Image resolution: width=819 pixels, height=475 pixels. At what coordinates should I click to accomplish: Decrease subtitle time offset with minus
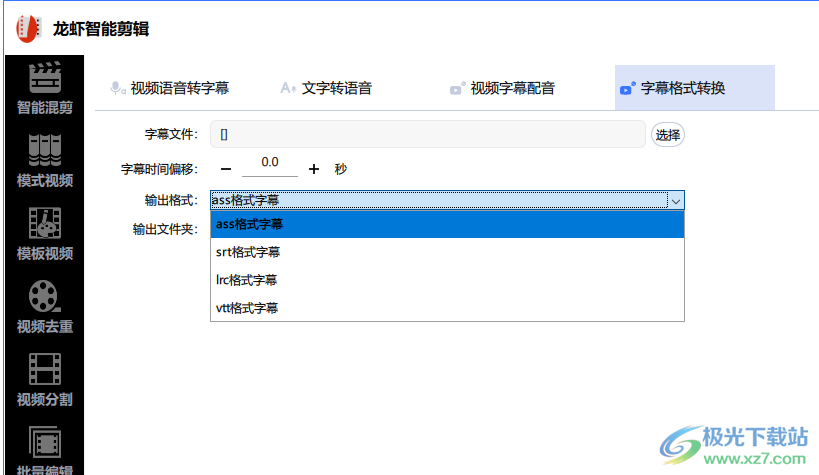pos(226,169)
